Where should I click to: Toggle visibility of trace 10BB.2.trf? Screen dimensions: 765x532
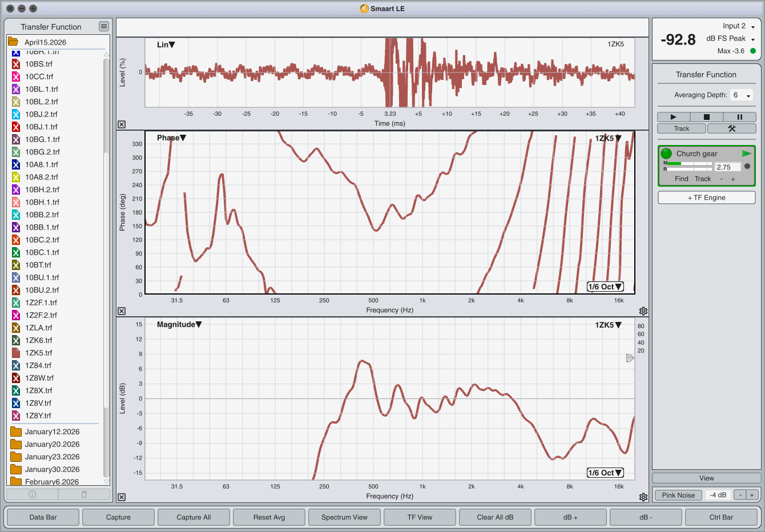pyautogui.click(x=16, y=215)
